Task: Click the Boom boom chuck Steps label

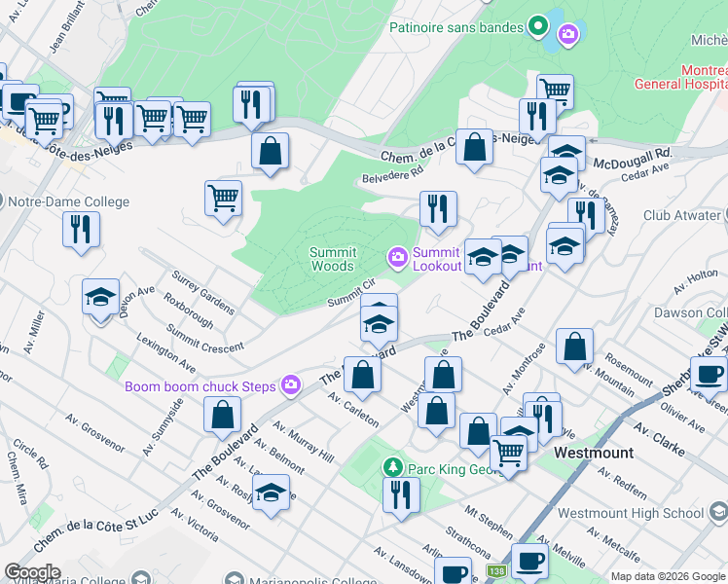Action: [x=200, y=386]
